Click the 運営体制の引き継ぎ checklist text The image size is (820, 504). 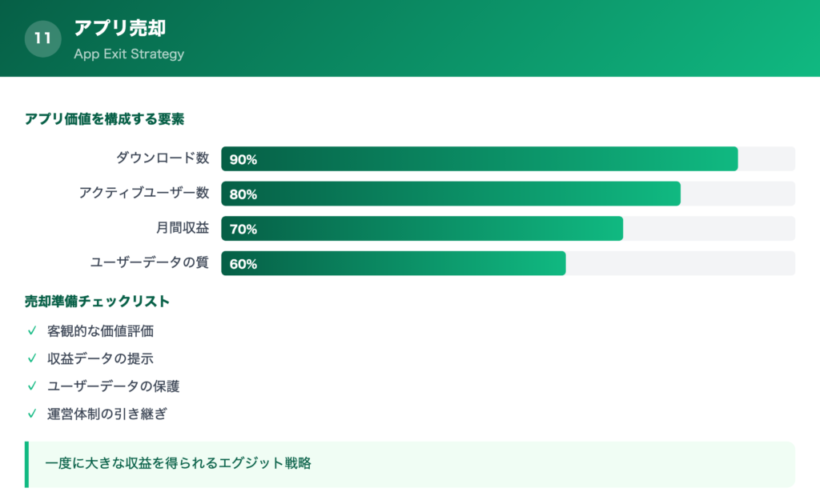pyautogui.click(x=107, y=414)
